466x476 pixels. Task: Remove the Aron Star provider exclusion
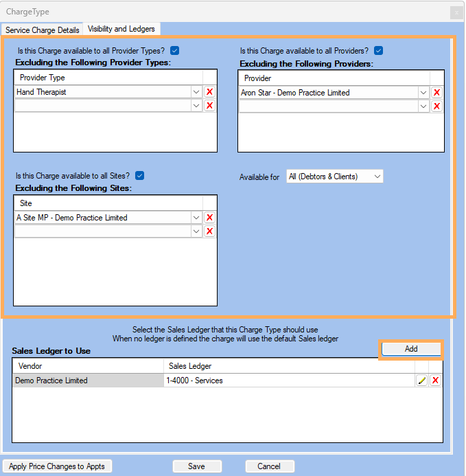436,93
